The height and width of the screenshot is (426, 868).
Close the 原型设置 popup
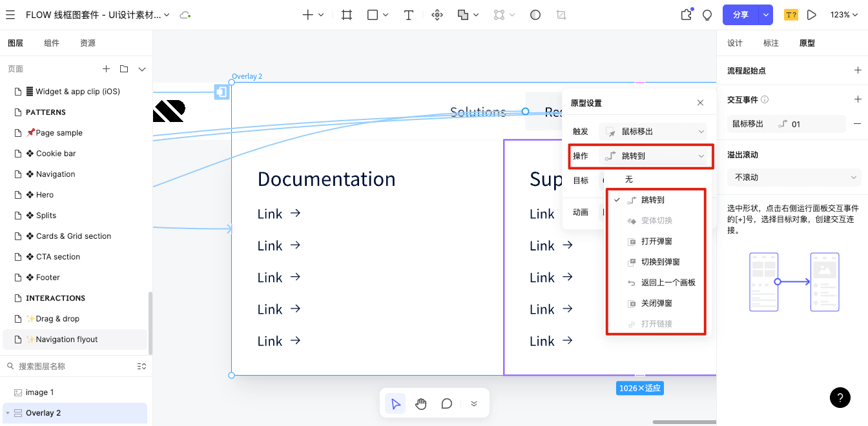701,103
